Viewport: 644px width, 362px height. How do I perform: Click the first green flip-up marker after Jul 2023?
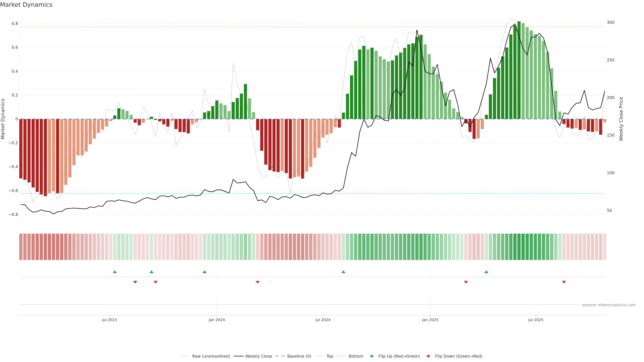coord(115,272)
